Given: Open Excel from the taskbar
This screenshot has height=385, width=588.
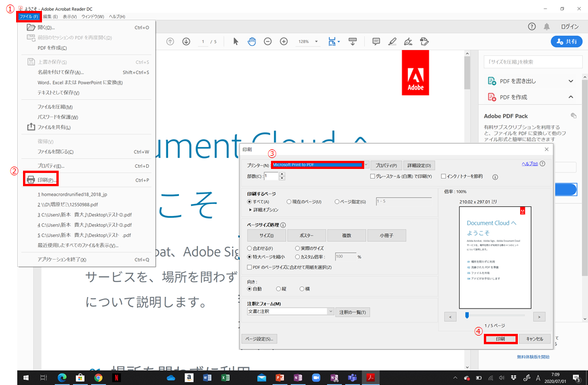Looking at the screenshot, I should pos(226,378).
